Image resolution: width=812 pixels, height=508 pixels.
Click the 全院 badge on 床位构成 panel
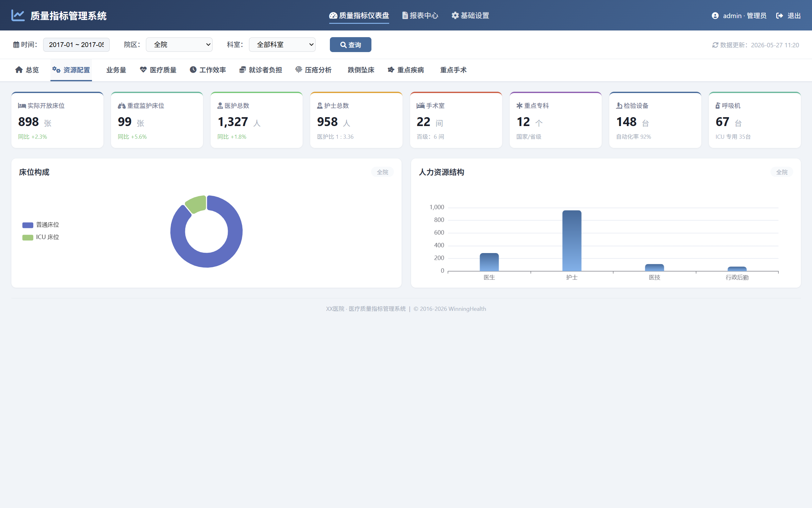[x=383, y=172]
